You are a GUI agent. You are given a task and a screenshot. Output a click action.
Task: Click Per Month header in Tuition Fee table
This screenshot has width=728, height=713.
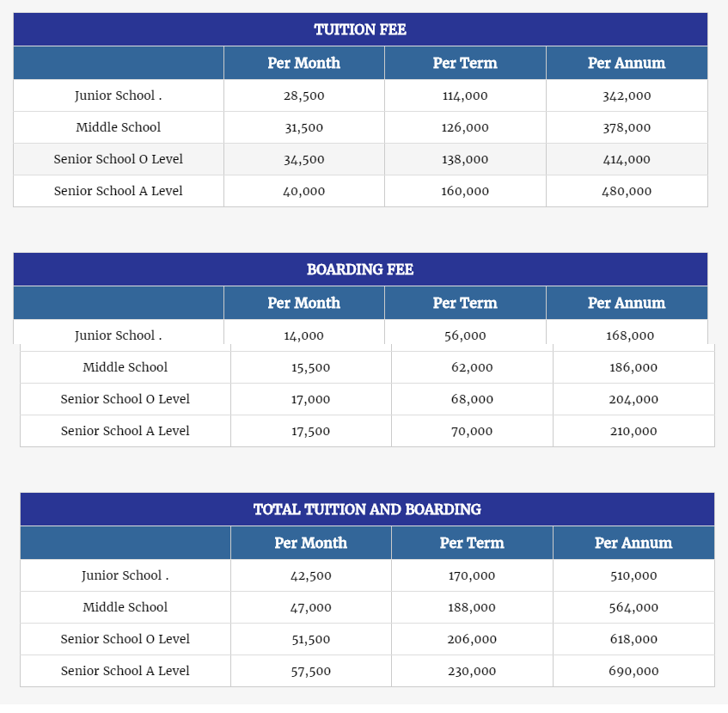[x=303, y=63]
